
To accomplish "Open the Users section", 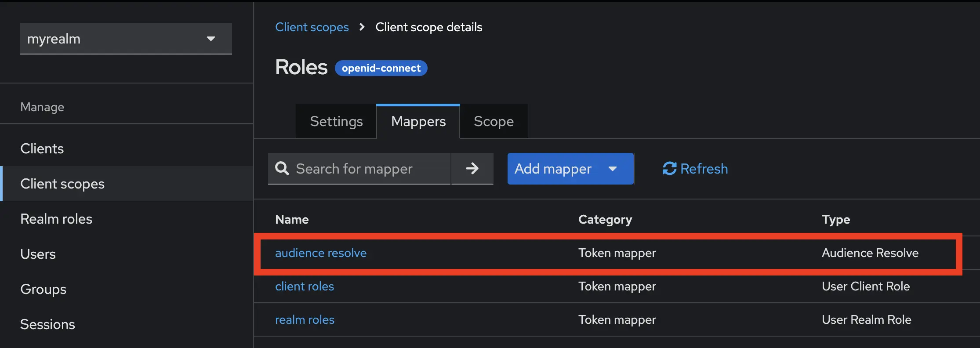I will coord(38,254).
